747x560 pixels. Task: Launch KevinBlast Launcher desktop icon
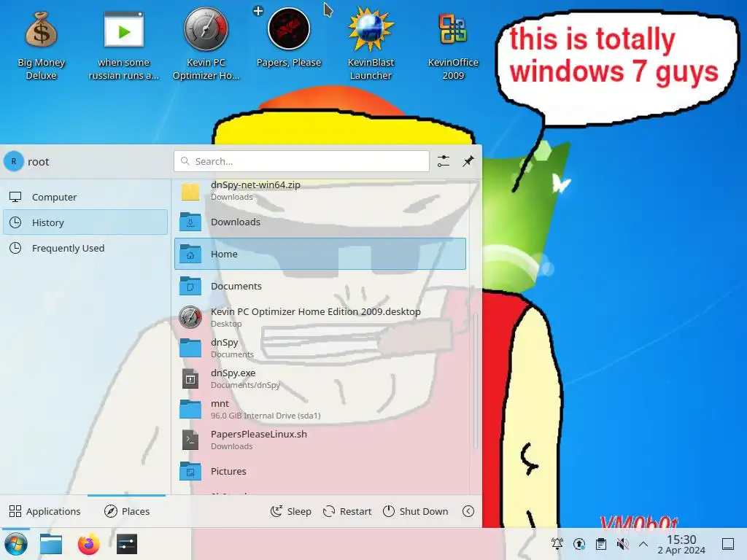371,44
